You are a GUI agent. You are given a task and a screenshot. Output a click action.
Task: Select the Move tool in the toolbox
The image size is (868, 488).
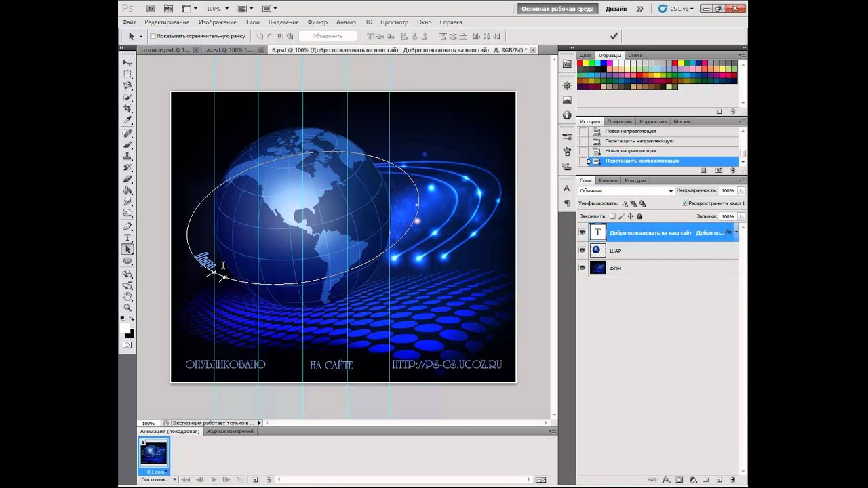pyautogui.click(x=127, y=62)
